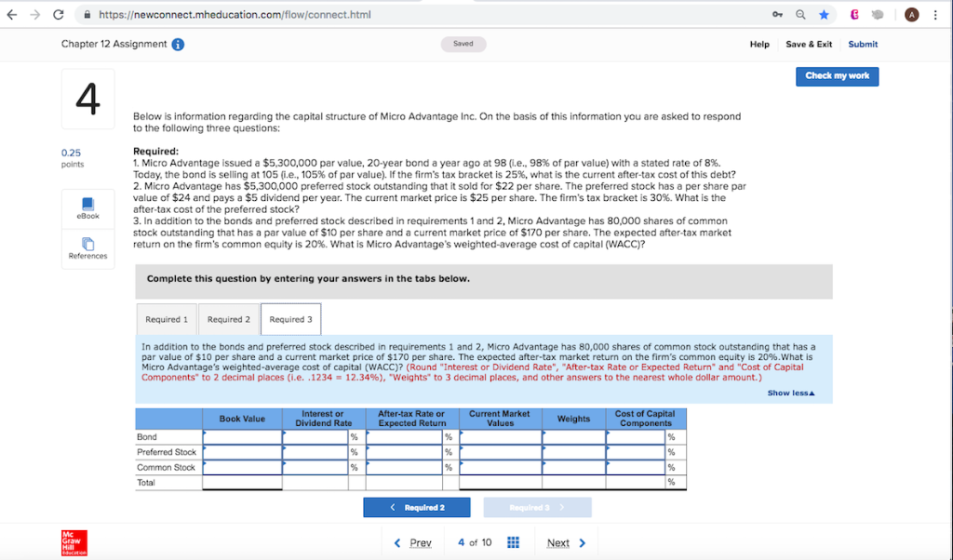Click the search magnifier in the address bar

799,14
